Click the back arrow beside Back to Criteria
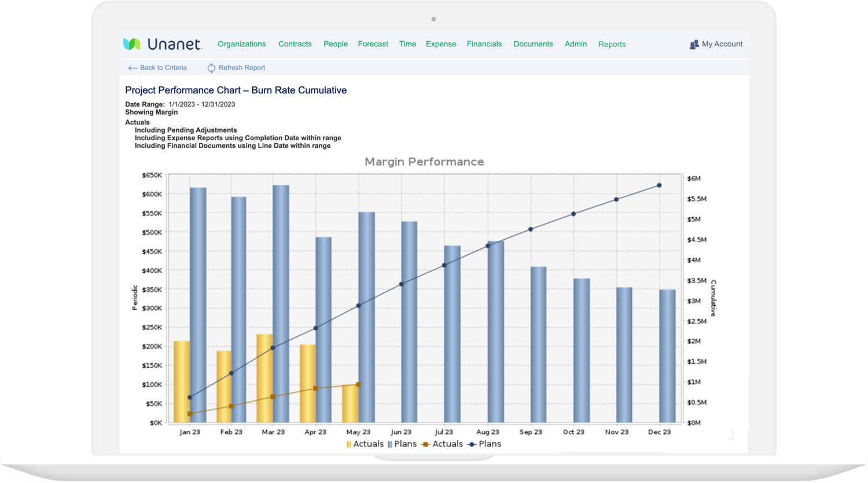This screenshot has height=483, width=868. (133, 68)
